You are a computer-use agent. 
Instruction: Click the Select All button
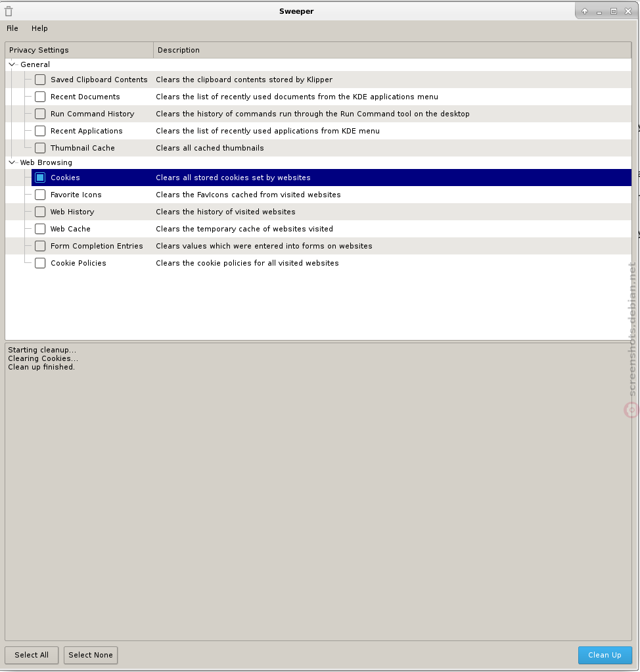(x=32, y=656)
